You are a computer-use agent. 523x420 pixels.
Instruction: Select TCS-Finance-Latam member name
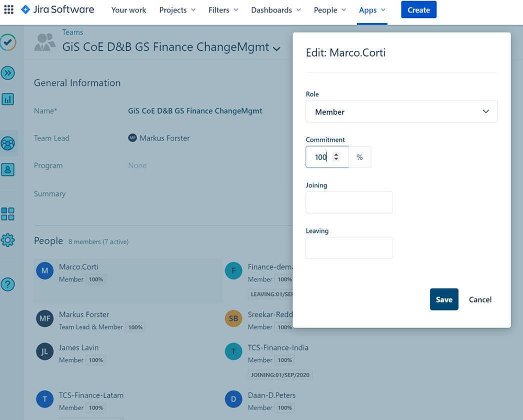(x=91, y=395)
